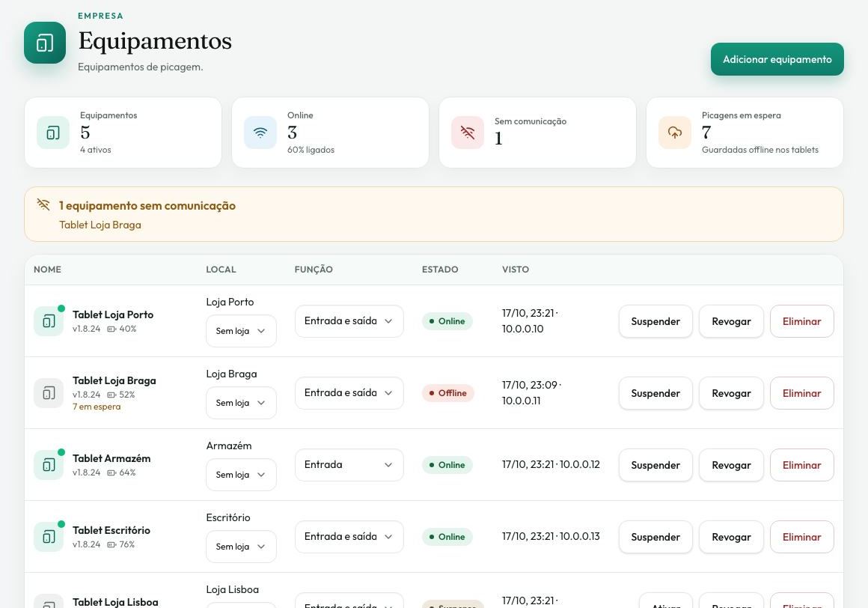Screen dimensions: 868x608
Task: Click the Online status badge for Tablet Loja Porto
Action: click(x=447, y=321)
